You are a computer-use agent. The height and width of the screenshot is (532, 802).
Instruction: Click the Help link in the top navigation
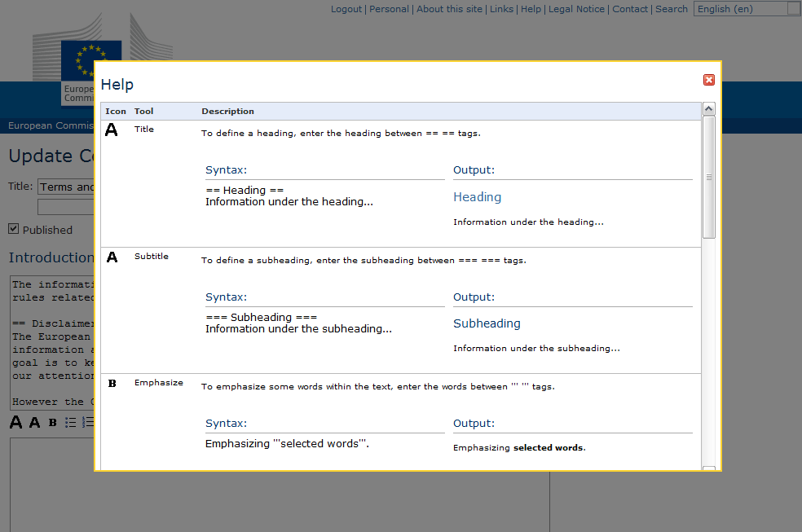tap(531, 9)
